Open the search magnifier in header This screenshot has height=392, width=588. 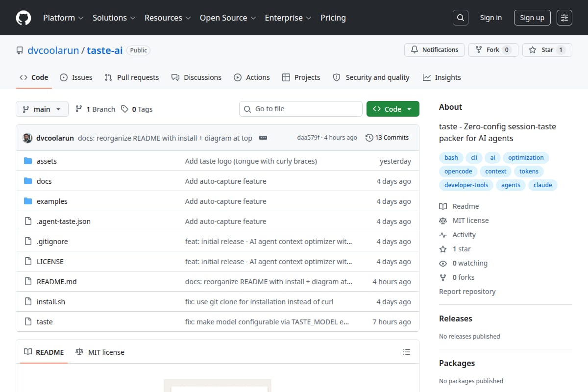[x=460, y=18]
